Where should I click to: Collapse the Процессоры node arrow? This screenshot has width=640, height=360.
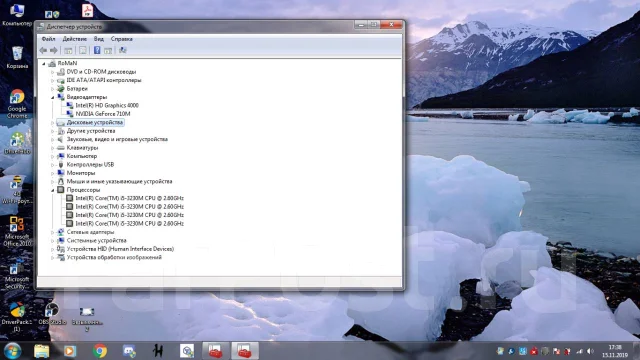click(52, 190)
